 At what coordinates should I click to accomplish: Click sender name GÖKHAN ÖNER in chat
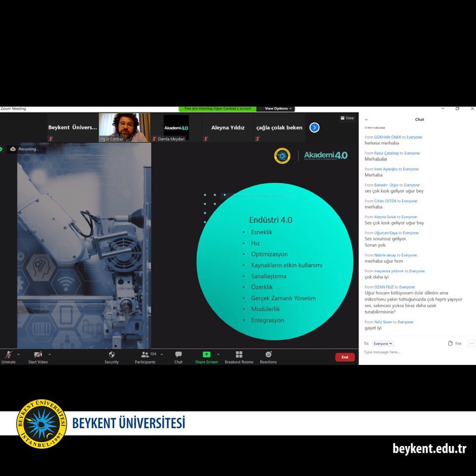click(x=388, y=137)
